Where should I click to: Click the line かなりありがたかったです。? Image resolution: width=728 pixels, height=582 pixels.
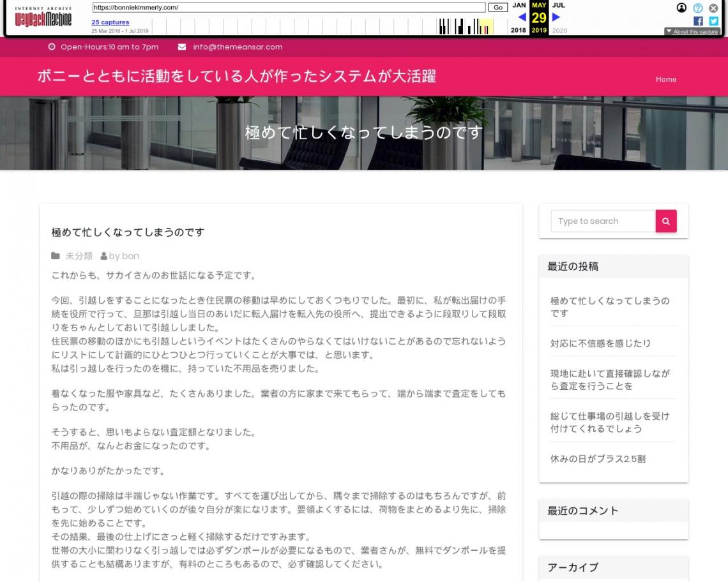108,470
